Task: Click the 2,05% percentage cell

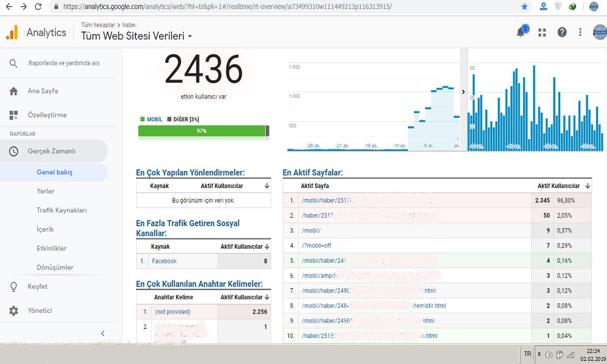Action: [565, 215]
